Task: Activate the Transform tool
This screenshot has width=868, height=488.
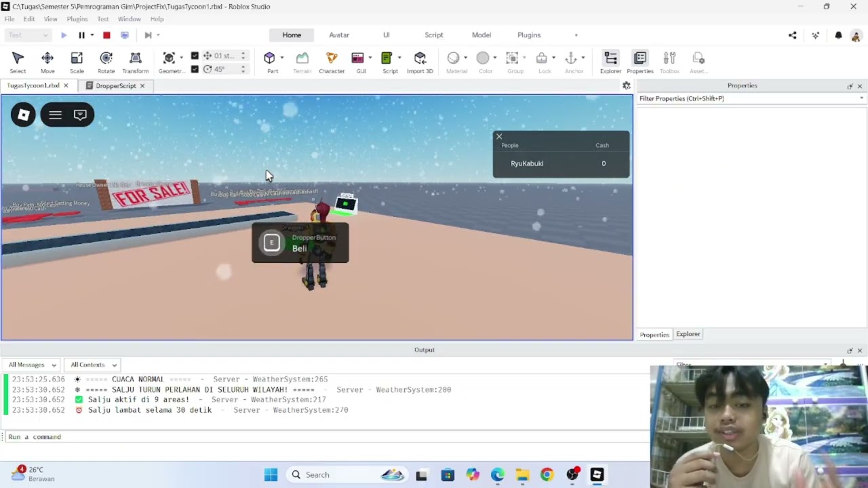Action: click(136, 62)
